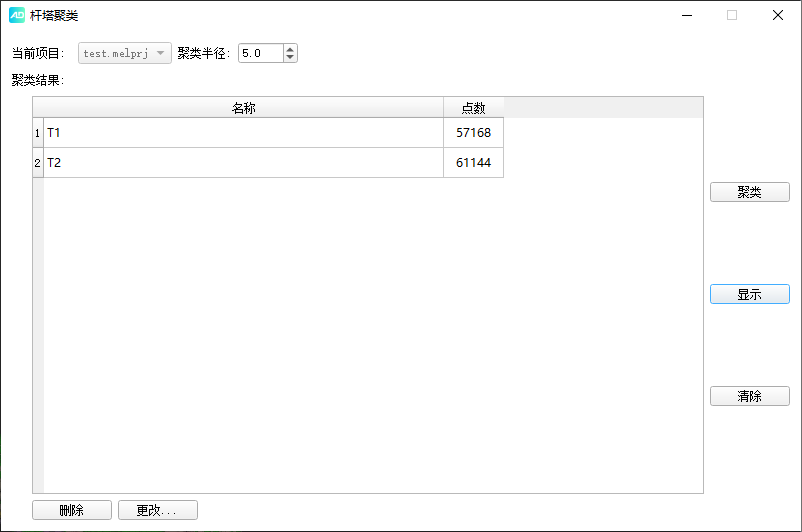Select row header number 1
Image resolution: width=802 pixels, height=532 pixels.
[x=38, y=133]
